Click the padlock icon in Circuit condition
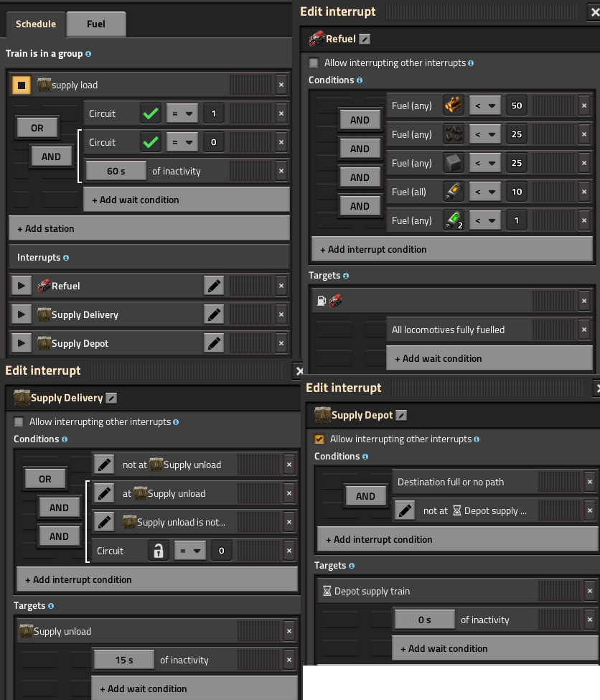The width and height of the screenshot is (600, 700). [158, 551]
